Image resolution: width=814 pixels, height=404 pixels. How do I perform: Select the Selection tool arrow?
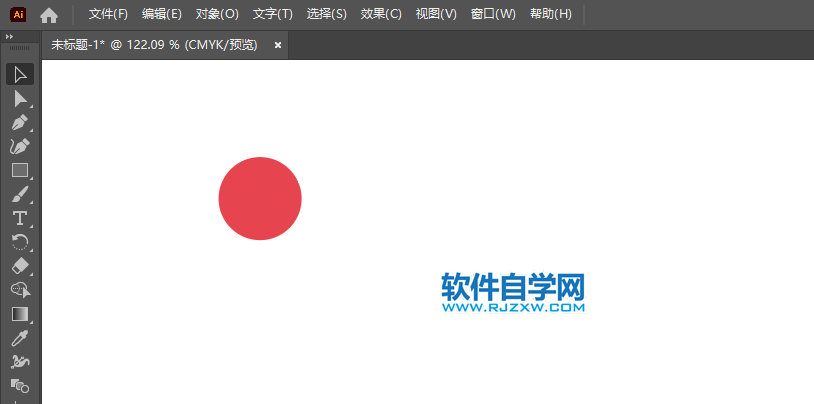[x=20, y=74]
